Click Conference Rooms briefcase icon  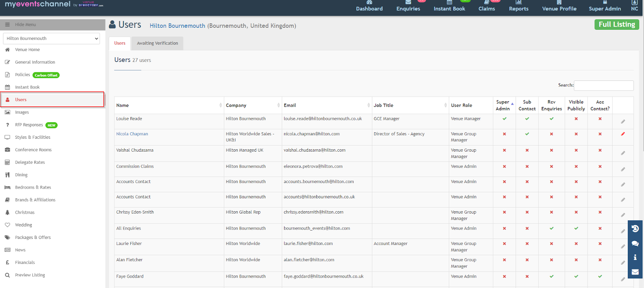[x=7, y=150]
